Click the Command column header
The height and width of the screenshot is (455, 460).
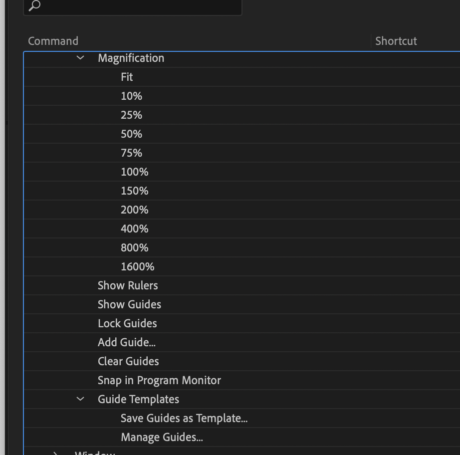pos(53,41)
